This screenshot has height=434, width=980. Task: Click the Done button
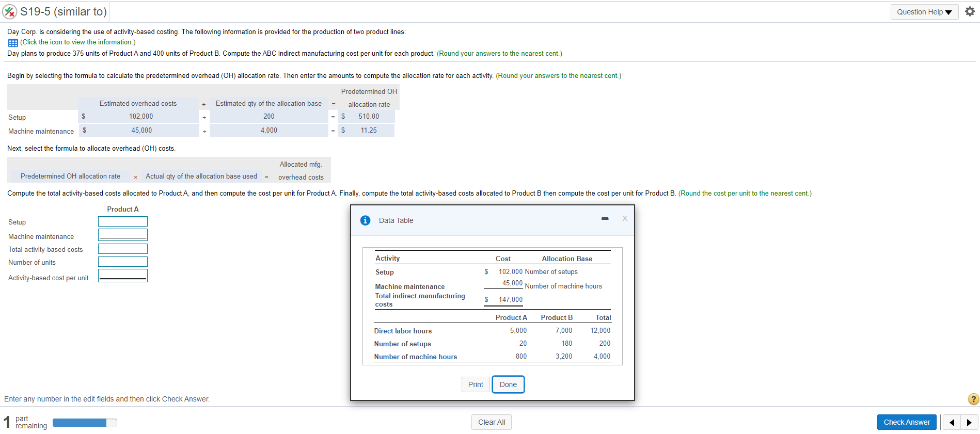click(508, 384)
